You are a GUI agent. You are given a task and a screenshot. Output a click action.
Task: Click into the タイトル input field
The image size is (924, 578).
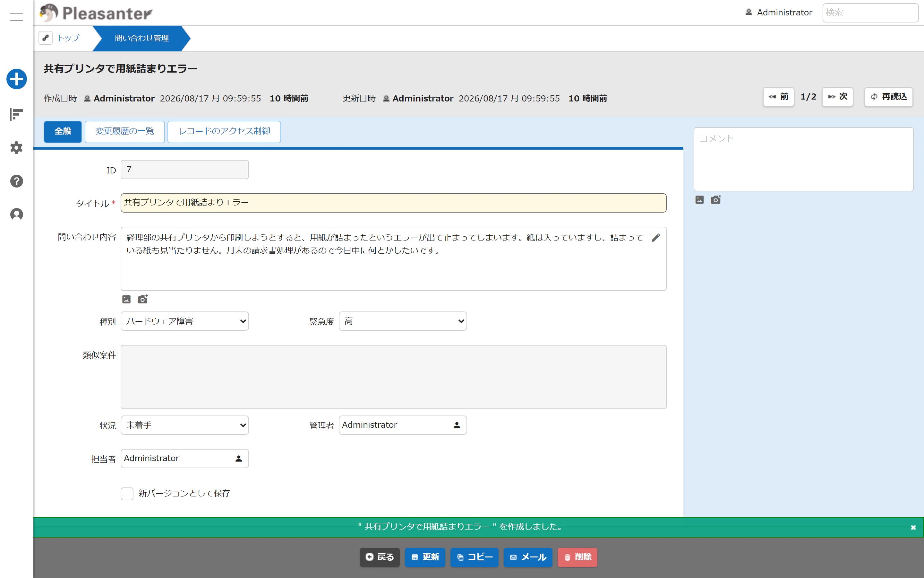coord(394,203)
